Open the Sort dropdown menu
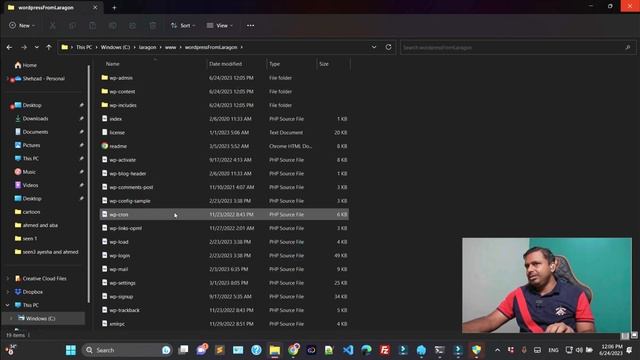 tap(183, 26)
